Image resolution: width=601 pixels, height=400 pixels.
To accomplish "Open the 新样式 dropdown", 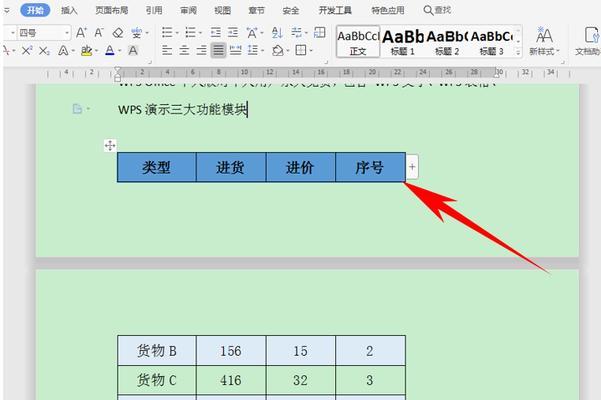I will [x=544, y=41].
